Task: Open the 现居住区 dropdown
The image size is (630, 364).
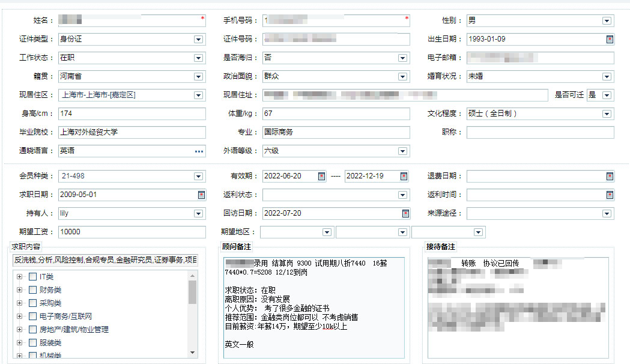Action: click(198, 96)
